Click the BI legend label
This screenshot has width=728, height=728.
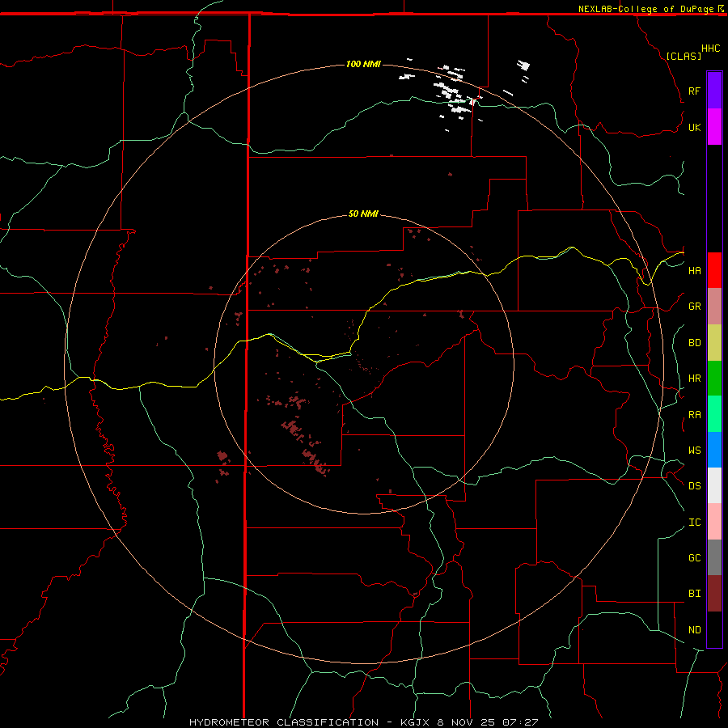click(694, 594)
